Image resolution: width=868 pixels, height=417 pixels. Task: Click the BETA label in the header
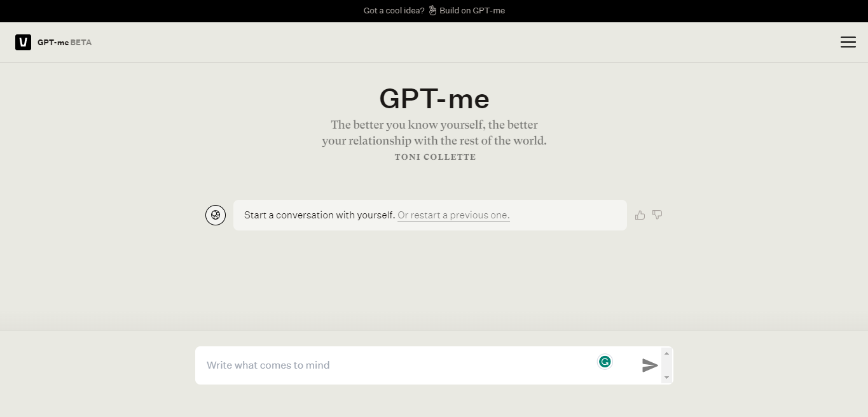(x=81, y=43)
